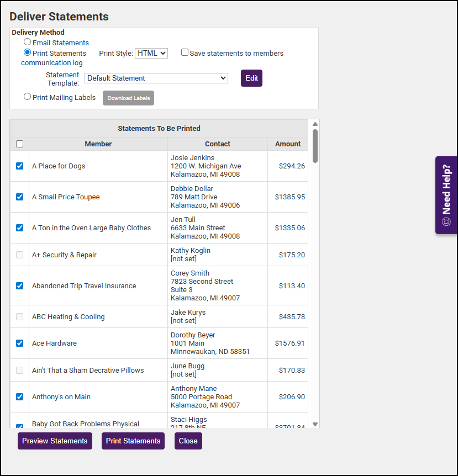Click the scroll up arrow of statements list

click(x=315, y=124)
